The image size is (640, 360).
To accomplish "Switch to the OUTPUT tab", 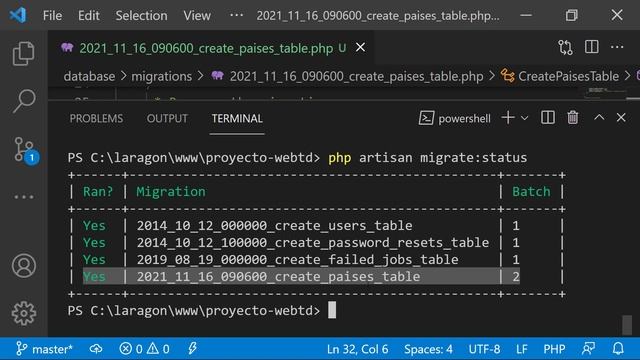I will tap(167, 118).
